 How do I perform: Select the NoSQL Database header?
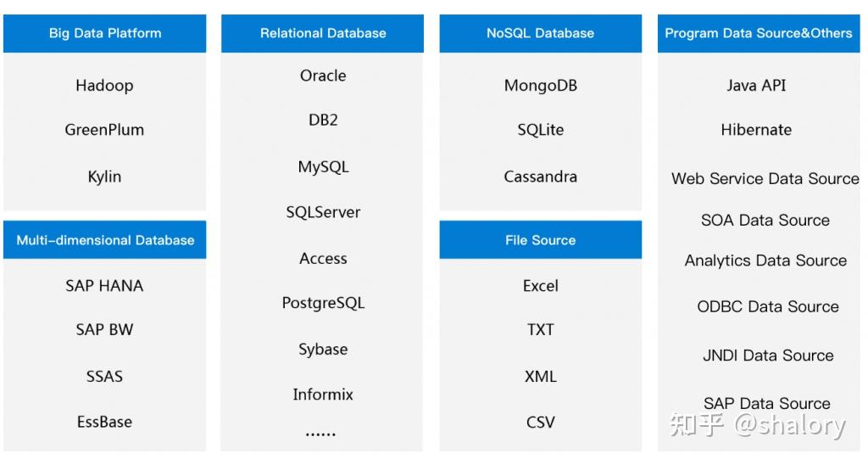point(540,33)
